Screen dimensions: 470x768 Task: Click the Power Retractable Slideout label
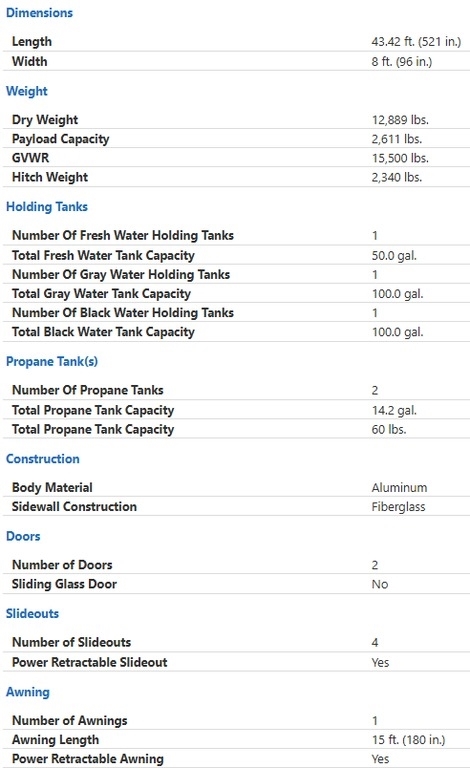[90, 663]
